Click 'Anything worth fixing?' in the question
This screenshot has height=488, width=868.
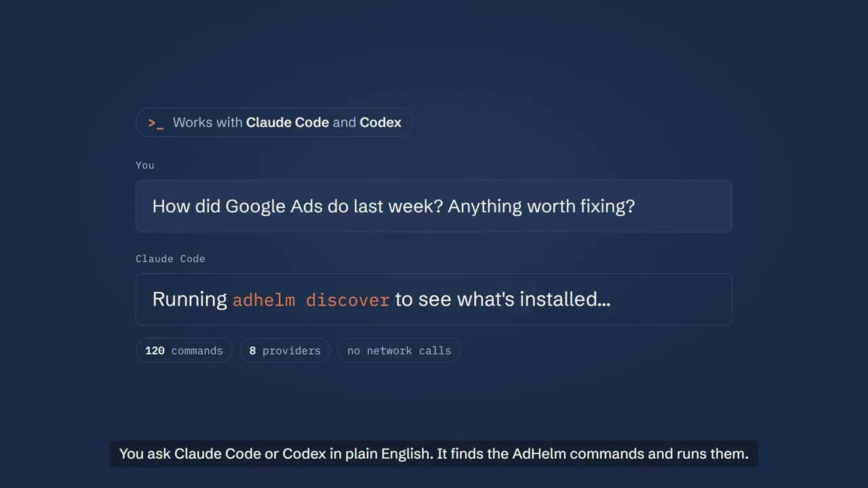[x=541, y=206]
